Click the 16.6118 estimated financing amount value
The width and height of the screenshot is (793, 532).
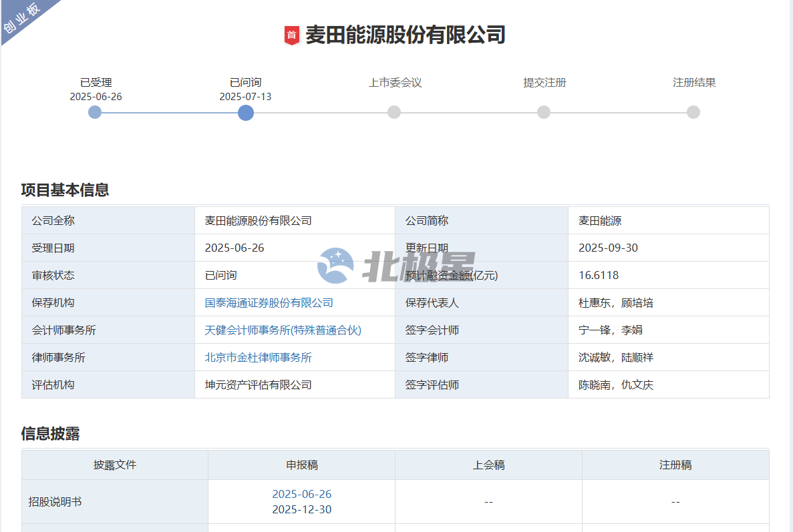tap(599, 276)
